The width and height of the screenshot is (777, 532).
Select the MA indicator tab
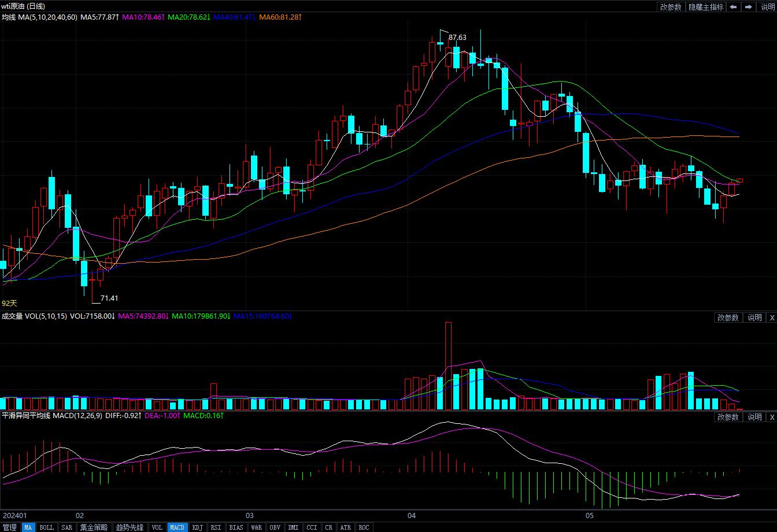[x=28, y=527]
